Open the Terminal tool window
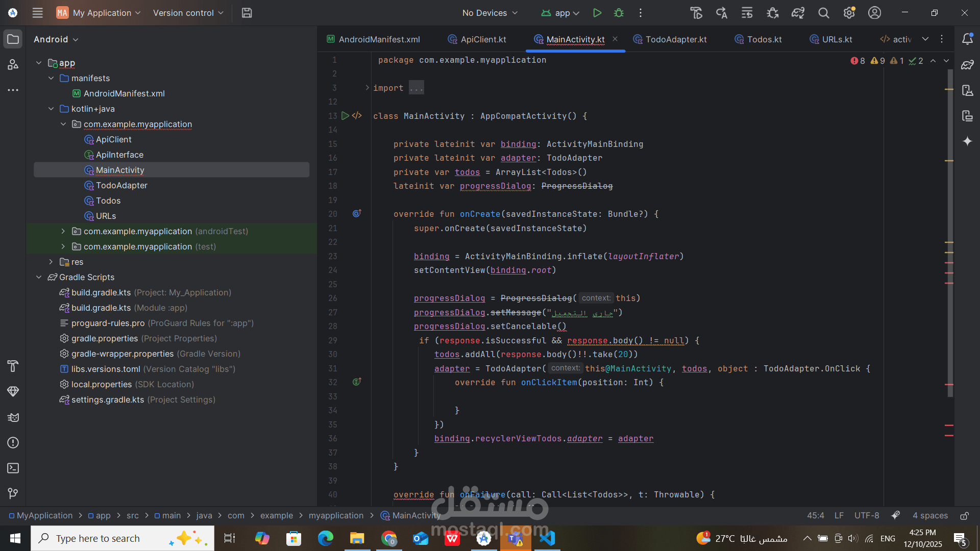980x551 pixels. pos(13,468)
